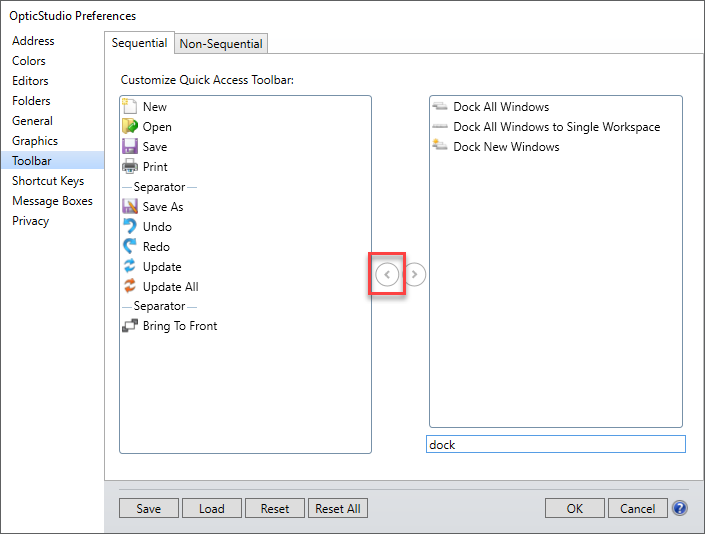This screenshot has height=534, width=705.
Task: Select the Toolbar preferences section
Action: click(x=52, y=160)
